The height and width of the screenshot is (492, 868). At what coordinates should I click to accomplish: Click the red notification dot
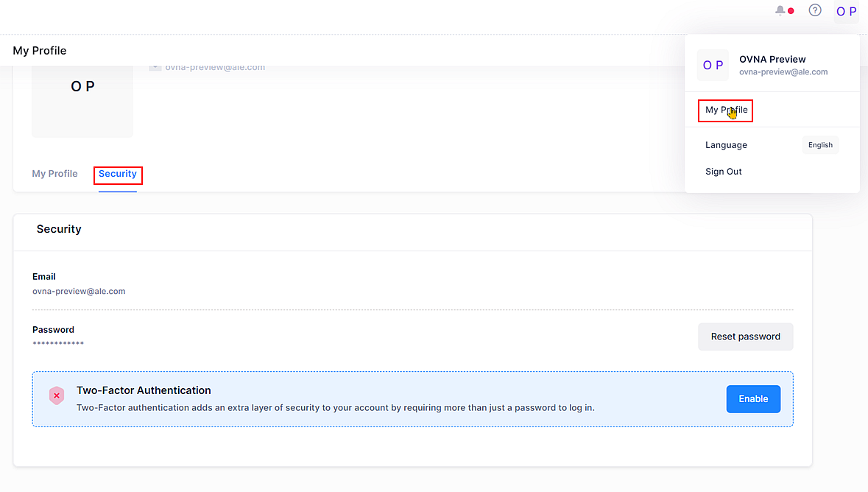pyautogui.click(x=791, y=12)
